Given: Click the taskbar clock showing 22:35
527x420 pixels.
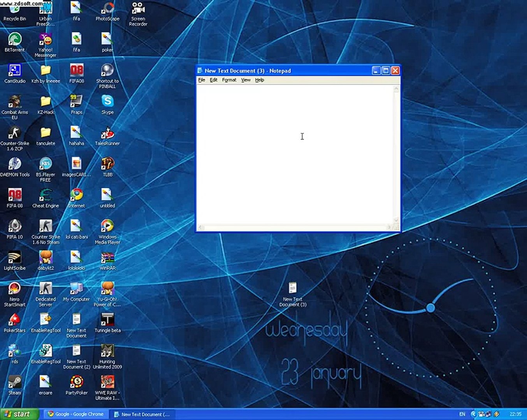Looking at the screenshot, I should (516, 414).
